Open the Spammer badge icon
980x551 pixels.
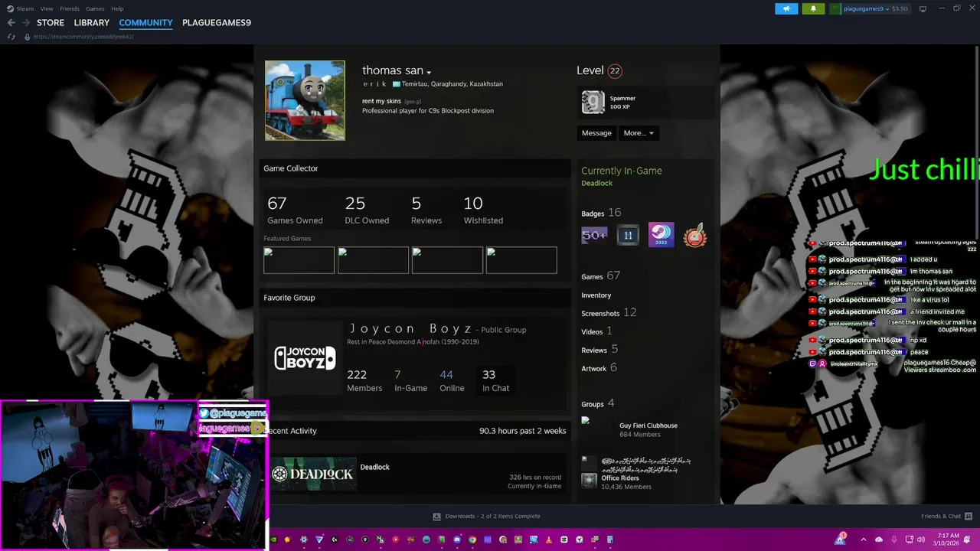593,102
